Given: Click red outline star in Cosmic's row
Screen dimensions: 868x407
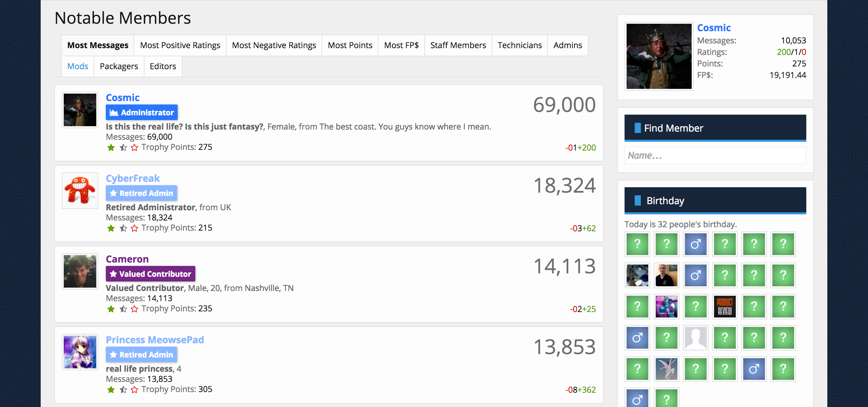Looking at the screenshot, I should click(135, 148).
